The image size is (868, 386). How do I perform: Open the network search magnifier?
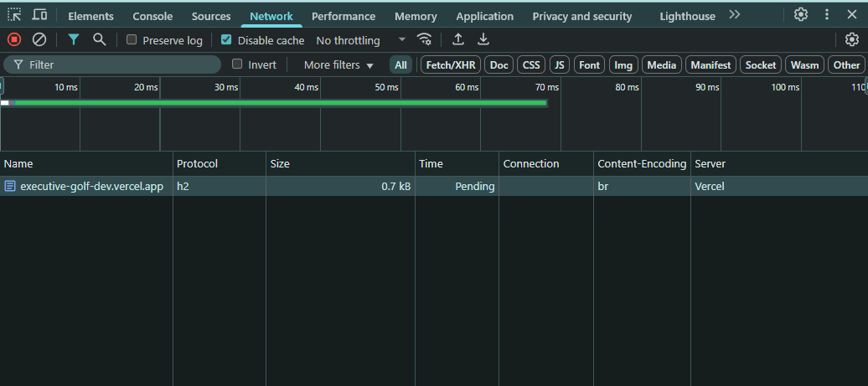point(99,40)
